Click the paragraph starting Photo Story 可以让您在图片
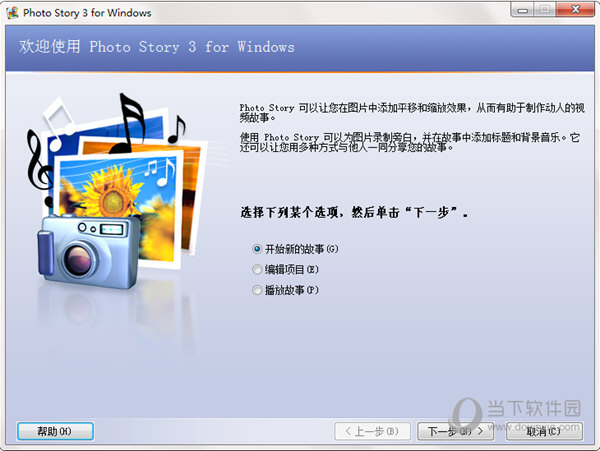600x451 pixels. coord(412,112)
